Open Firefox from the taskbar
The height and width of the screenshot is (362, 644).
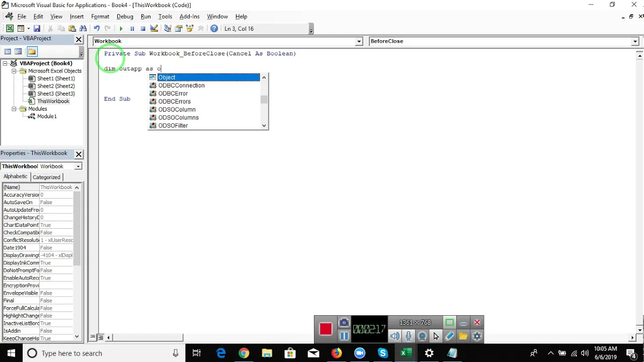[x=337, y=353]
